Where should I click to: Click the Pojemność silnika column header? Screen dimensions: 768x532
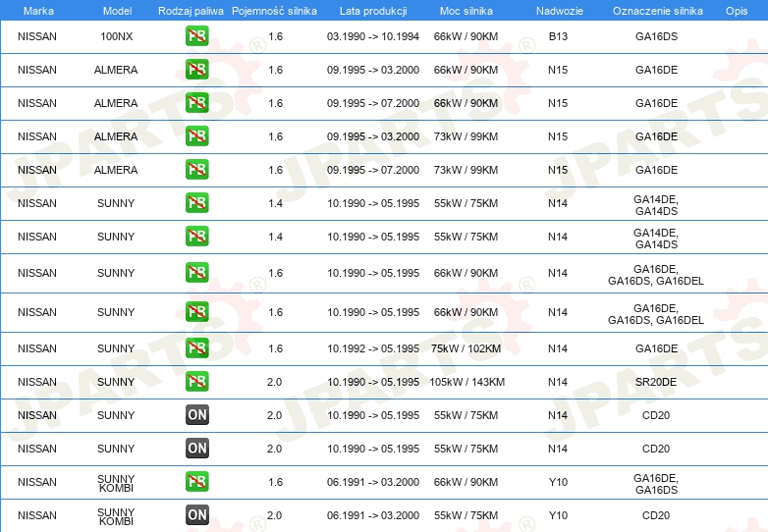click(x=274, y=11)
